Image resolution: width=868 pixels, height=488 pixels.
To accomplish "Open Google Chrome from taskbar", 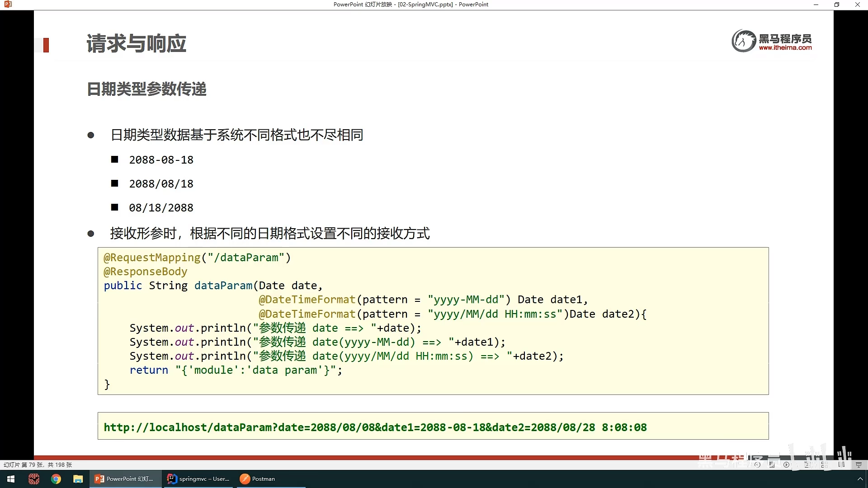I will coord(56,479).
